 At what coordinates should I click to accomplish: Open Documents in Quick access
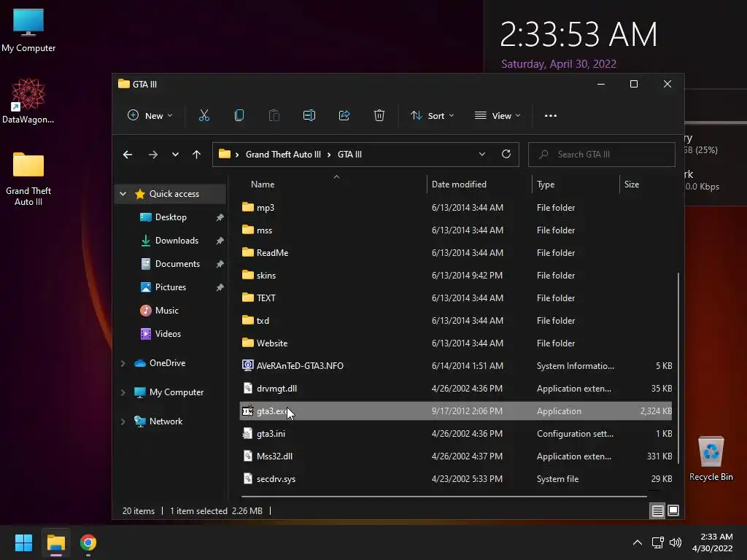pyautogui.click(x=177, y=264)
